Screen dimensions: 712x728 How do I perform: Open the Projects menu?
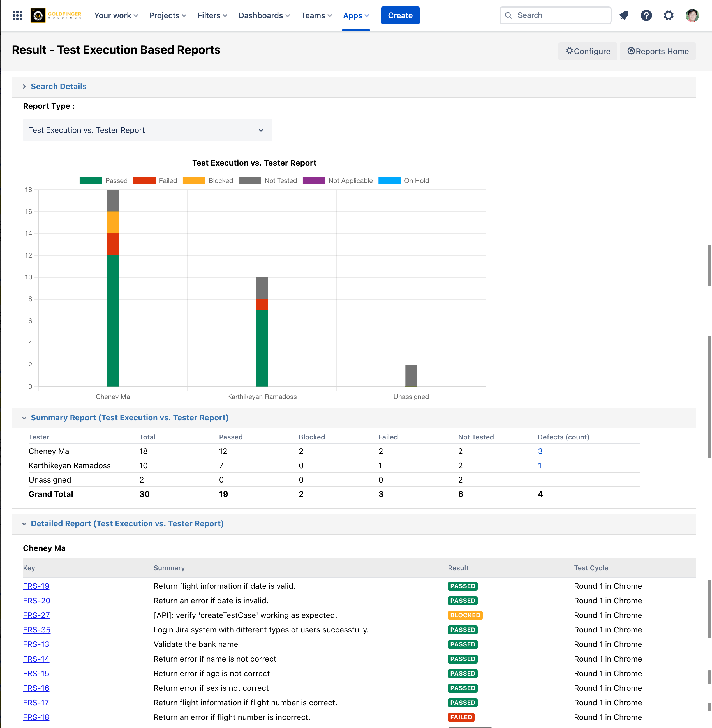[168, 15]
